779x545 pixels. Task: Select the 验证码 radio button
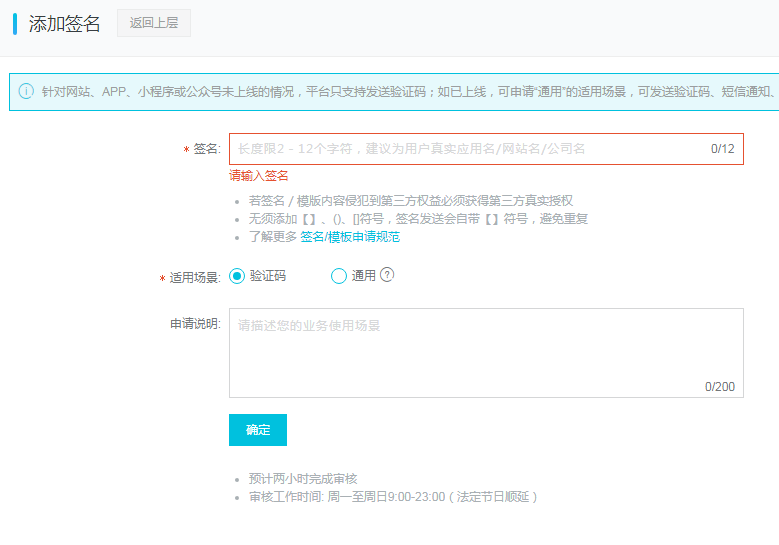coord(237,276)
